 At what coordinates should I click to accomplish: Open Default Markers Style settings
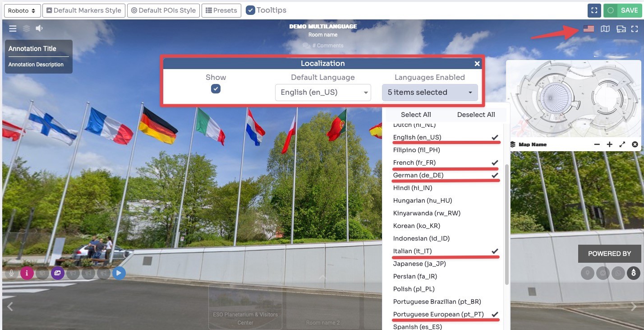83,10
